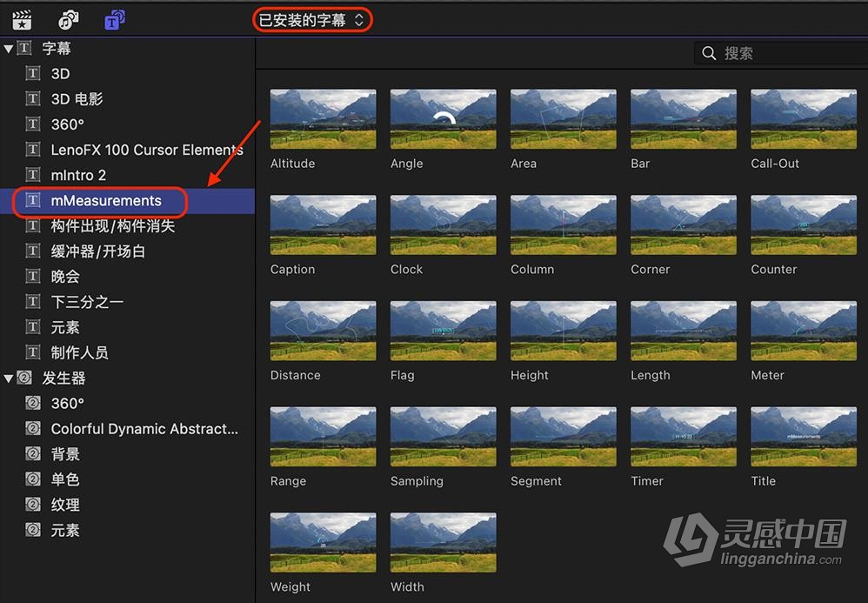The image size is (868, 603).
Task: Select the Height title thumbnail
Action: [x=564, y=331]
